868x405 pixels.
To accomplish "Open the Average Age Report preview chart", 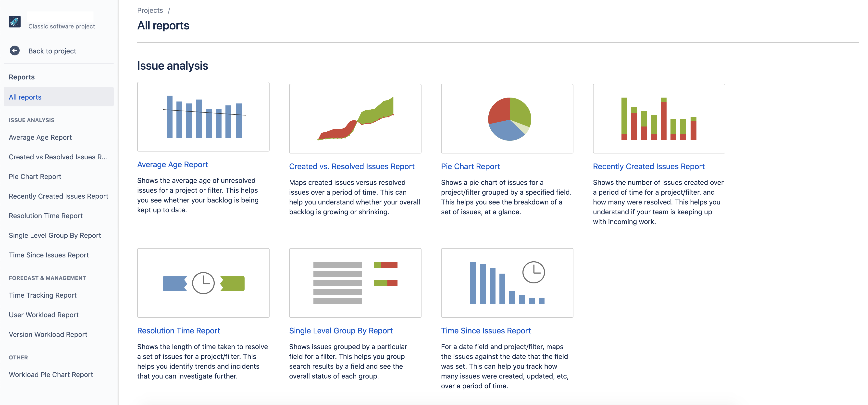I will point(203,116).
